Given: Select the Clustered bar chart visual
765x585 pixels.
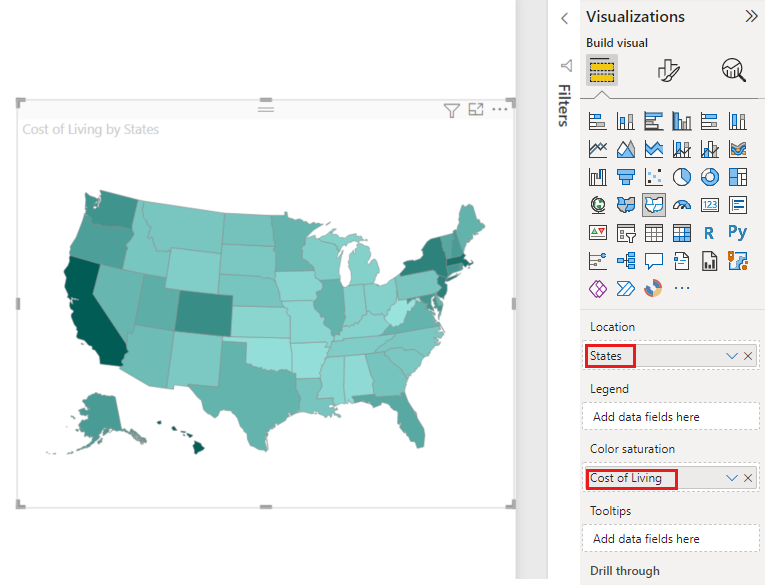Looking at the screenshot, I should coord(654,121).
